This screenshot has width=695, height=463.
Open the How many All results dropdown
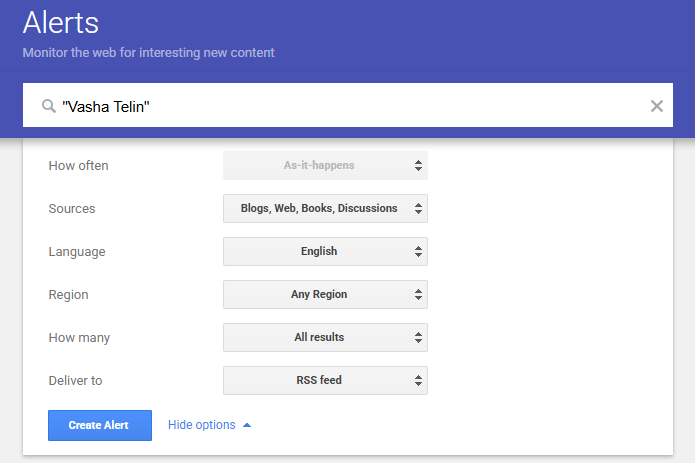325,338
